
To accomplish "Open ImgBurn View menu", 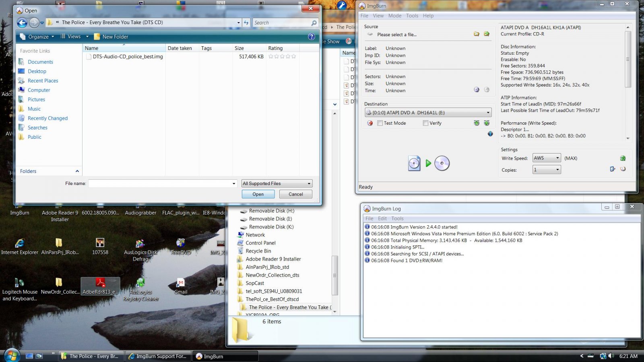I will (378, 16).
